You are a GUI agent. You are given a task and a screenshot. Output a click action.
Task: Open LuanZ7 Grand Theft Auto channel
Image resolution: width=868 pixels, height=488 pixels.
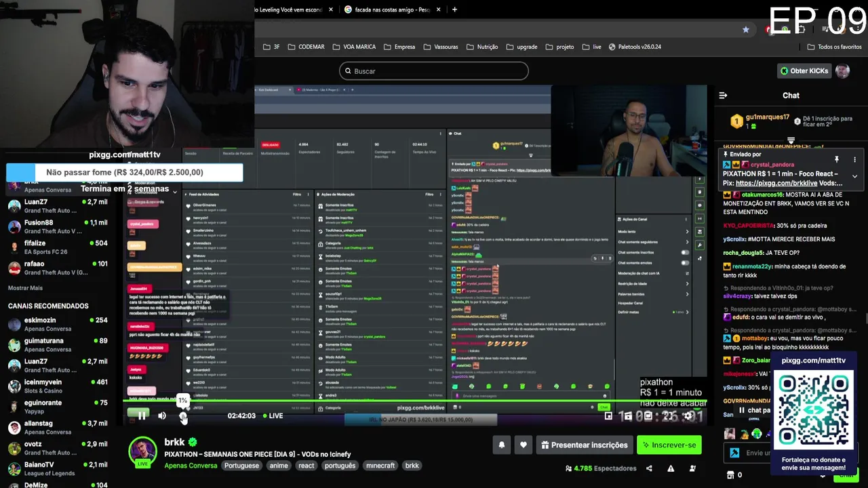pyautogui.click(x=58, y=206)
